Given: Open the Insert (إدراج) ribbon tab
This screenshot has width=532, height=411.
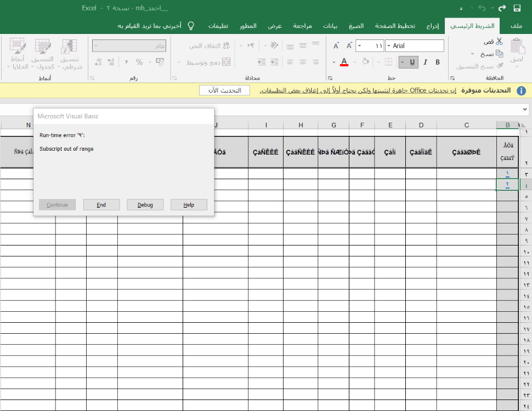Looking at the screenshot, I should click(433, 26).
